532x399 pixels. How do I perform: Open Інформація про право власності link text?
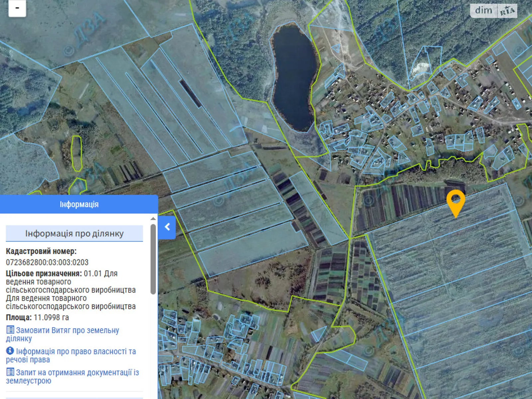pos(76,351)
